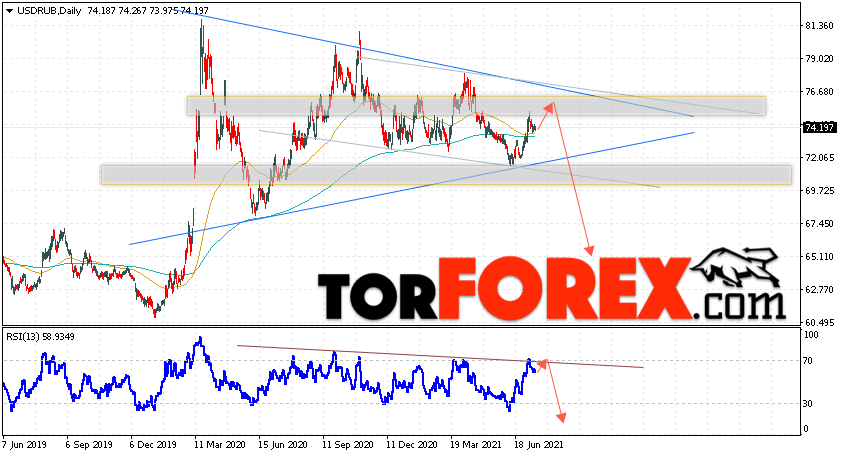Select the 11 Sep 2020 date label
841x456 pixels.
pyautogui.click(x=348, y=445)
